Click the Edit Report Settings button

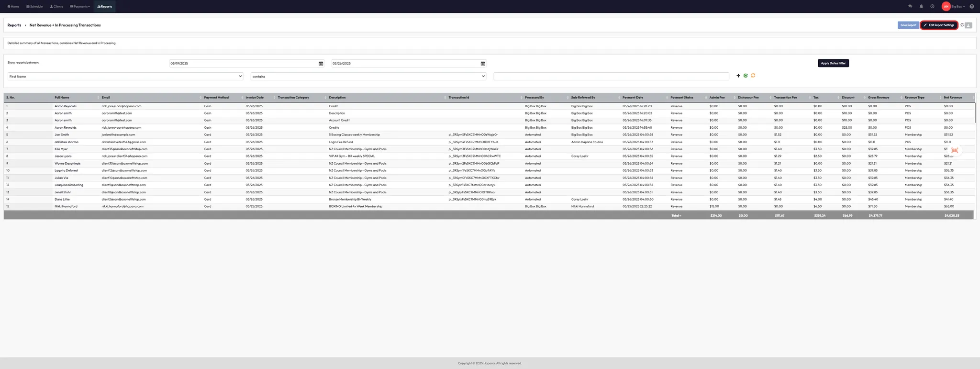pos(939,25)
